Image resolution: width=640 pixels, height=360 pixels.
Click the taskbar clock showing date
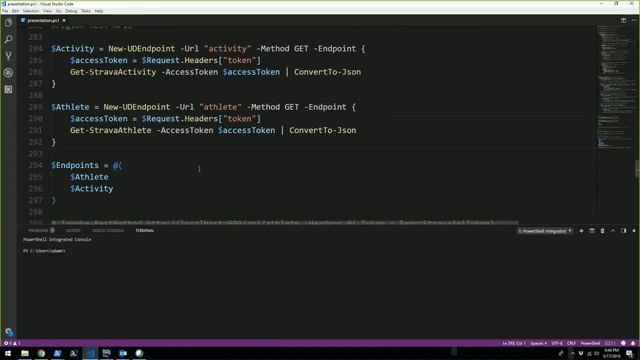click(611, 353)
